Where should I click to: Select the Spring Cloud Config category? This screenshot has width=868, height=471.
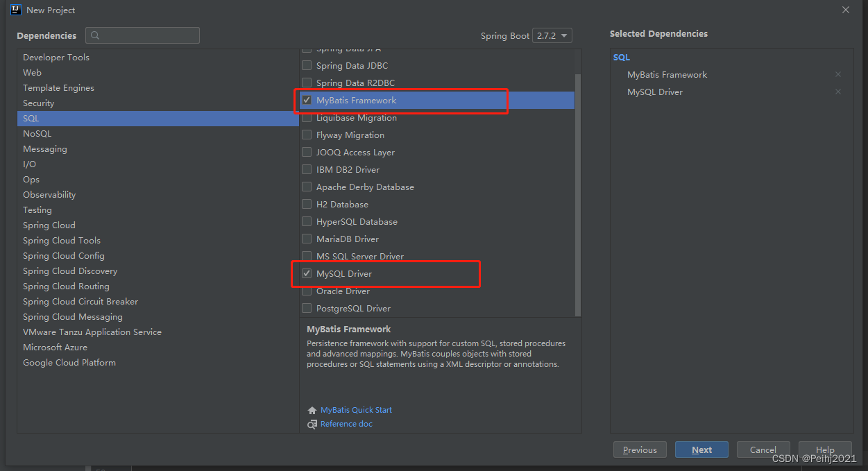click(x=158, y=255)
